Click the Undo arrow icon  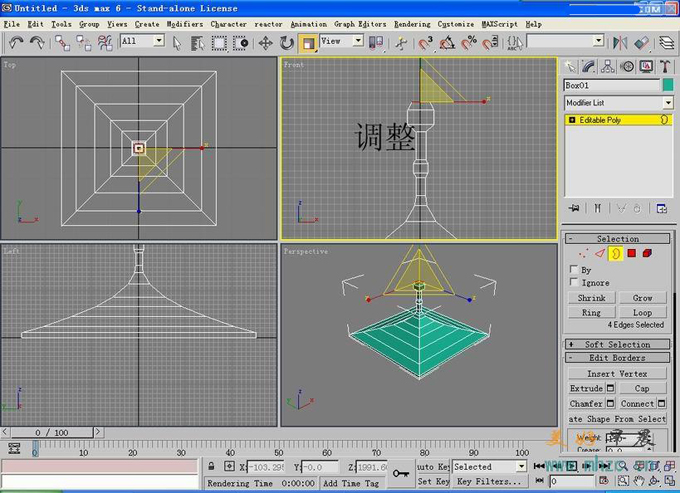tap(16, 43)
